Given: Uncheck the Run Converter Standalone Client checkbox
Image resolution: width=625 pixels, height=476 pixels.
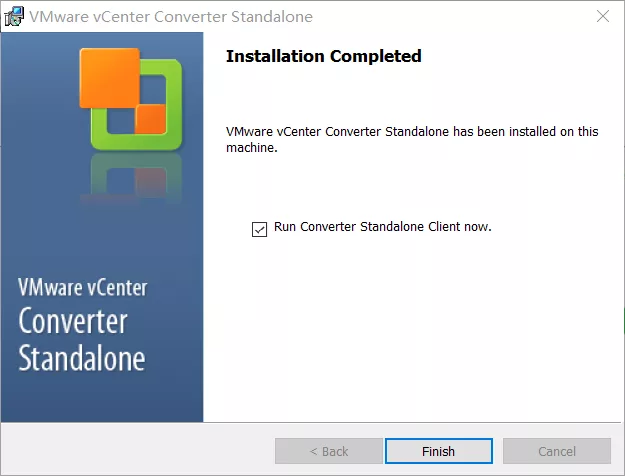Looking at the screenshot, I should (x=260, y=229).
